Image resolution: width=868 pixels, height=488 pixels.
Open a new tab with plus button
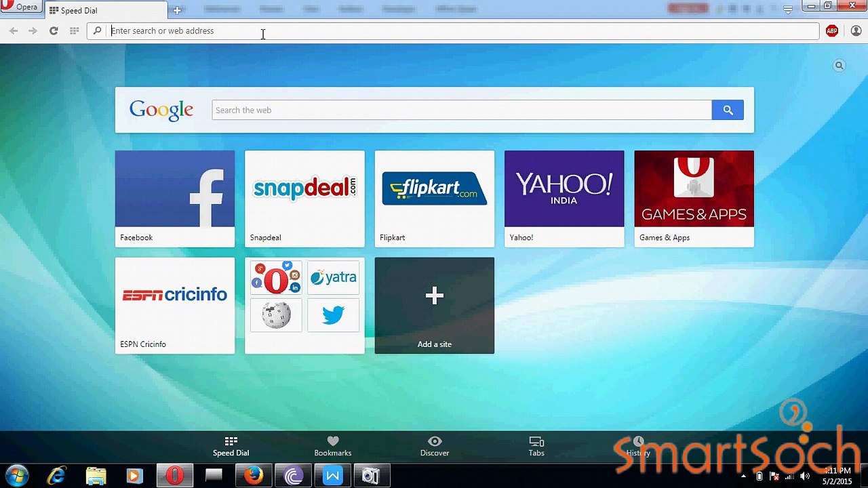tap(177, 10)
